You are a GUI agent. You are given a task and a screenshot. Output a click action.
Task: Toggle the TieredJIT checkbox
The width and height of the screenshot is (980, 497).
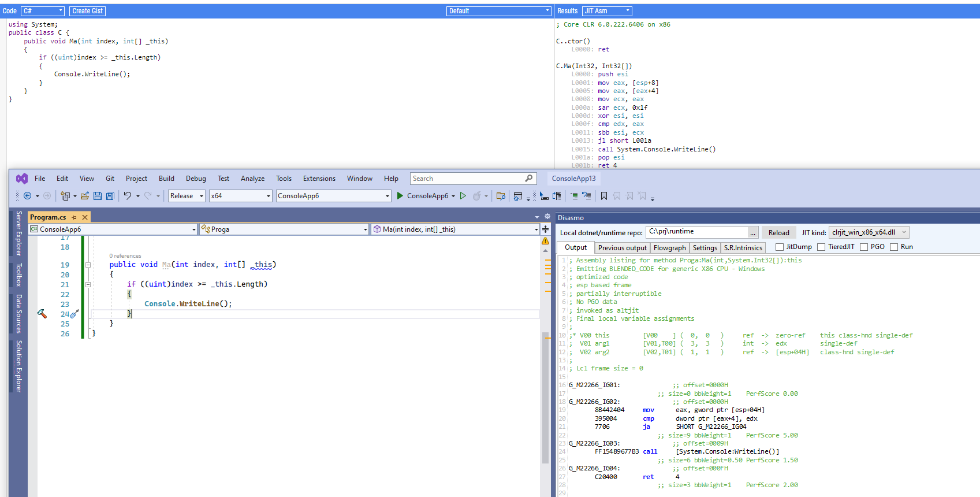pyautogui.click(x=821, y=247)
